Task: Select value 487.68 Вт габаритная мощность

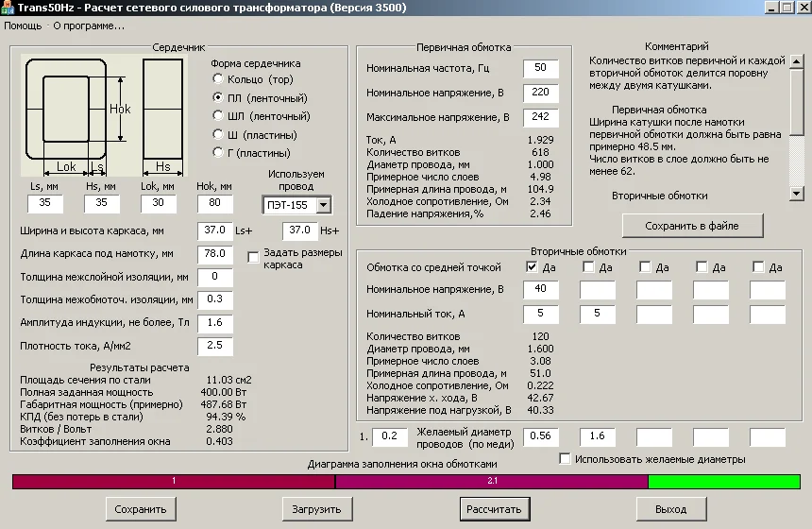Action: coord(224,404)
